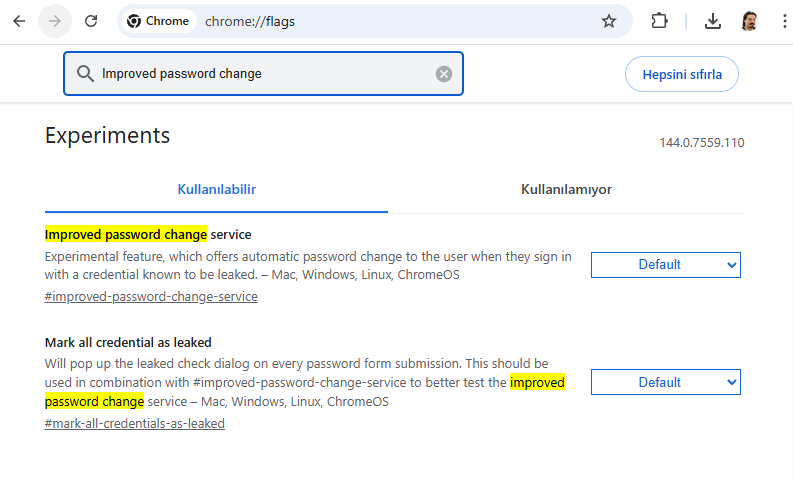Click the Chrome site info chip

point(158,21)
